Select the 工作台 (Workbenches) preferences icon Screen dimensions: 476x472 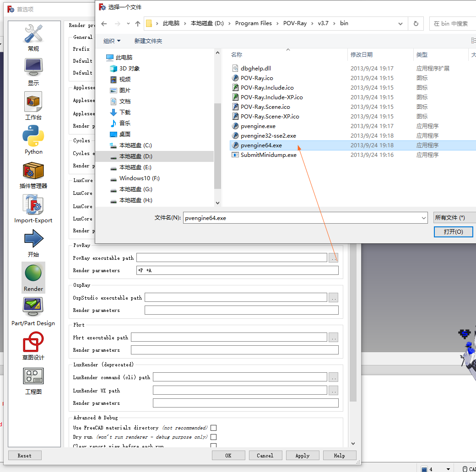point(33,107)
